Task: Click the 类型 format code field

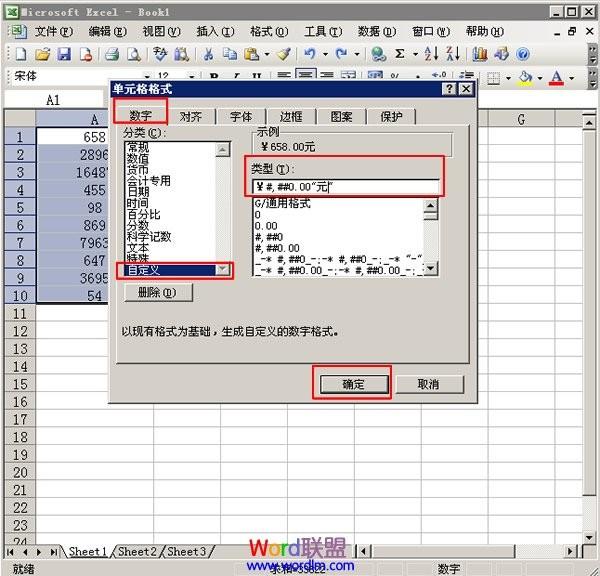Action: pos(346,187)
